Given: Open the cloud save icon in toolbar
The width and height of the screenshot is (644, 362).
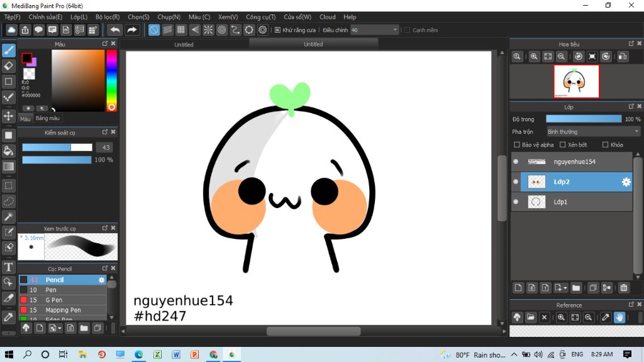Looking at the screenshot, I should (x=11, y=30).
